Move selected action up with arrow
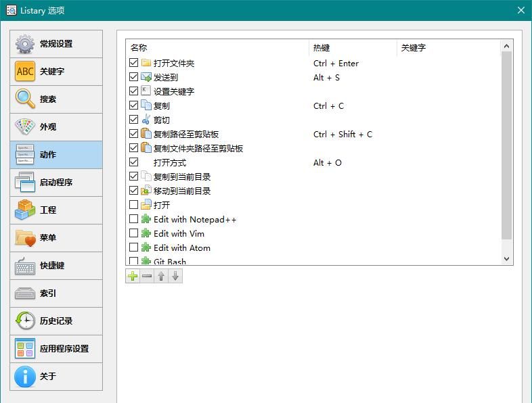Screen dimensions: 532x403 coord(161,276)
